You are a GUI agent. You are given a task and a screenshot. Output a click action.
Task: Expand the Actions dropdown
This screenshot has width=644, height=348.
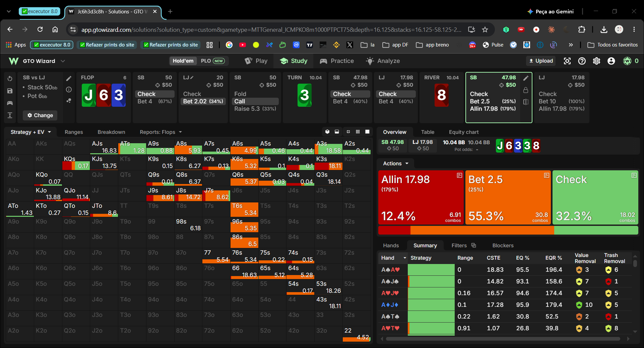click(x=396, y=164)
